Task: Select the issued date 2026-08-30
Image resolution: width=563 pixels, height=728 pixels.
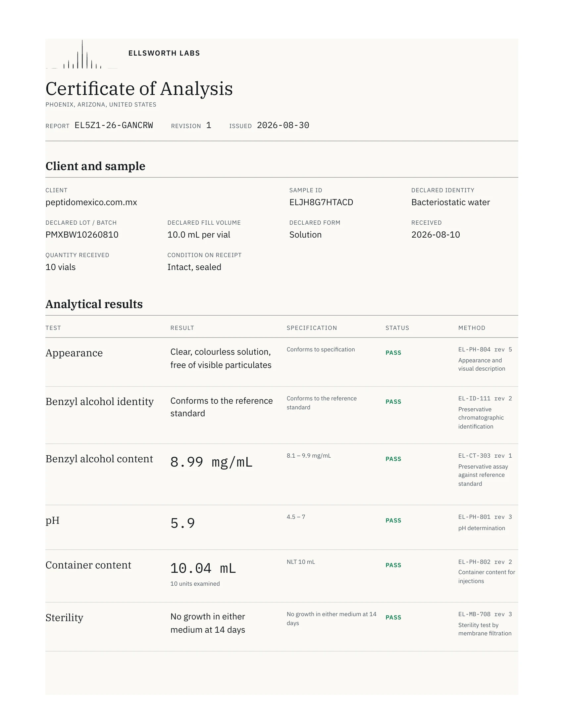Action: point(283,125)
